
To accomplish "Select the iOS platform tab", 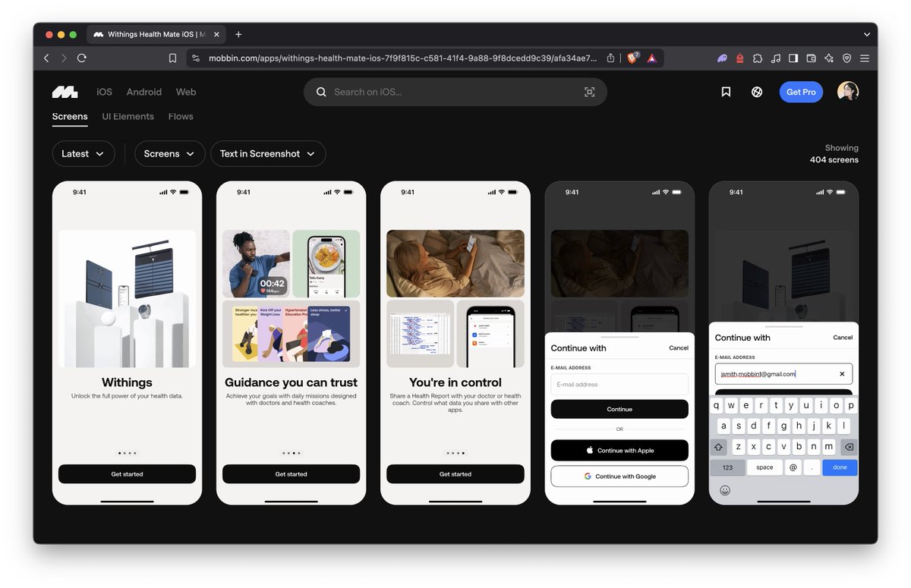I will tap(104, 92).
